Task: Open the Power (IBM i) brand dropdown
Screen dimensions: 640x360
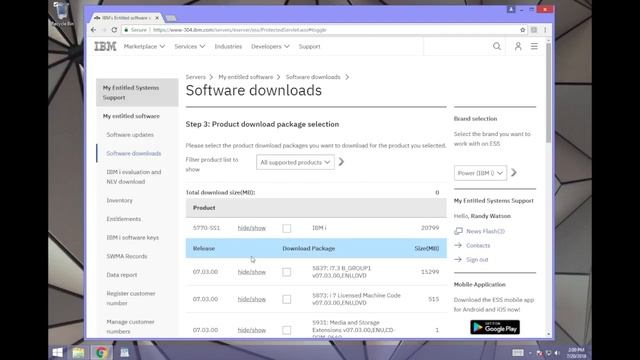Action: (480, 173)
